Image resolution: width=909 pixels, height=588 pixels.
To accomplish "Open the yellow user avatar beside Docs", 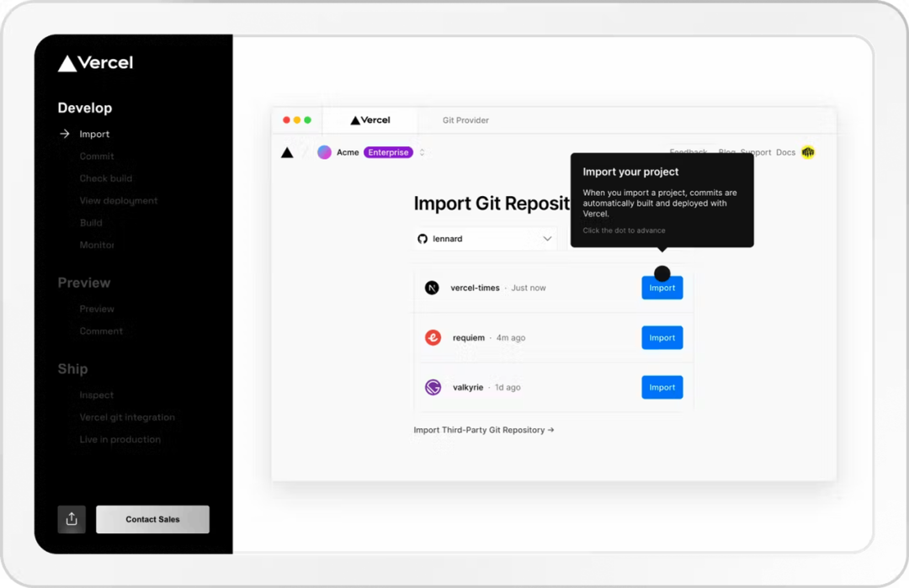I will tap(808, 152).
